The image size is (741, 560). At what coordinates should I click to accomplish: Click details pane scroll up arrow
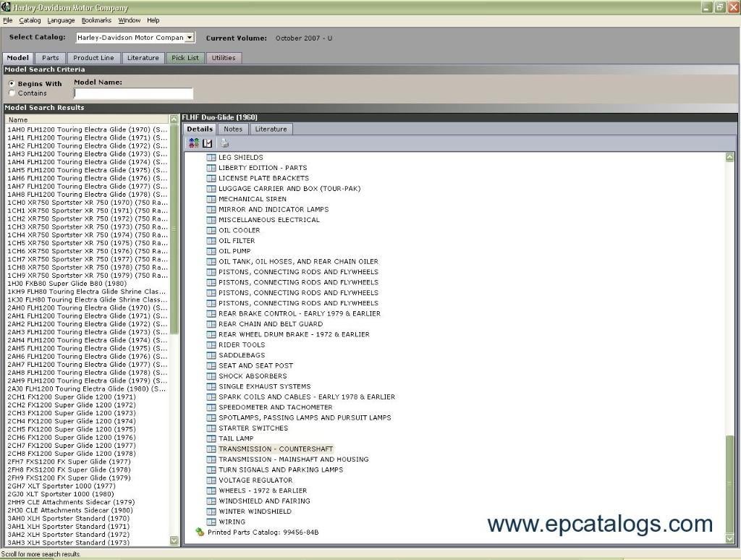729,158
